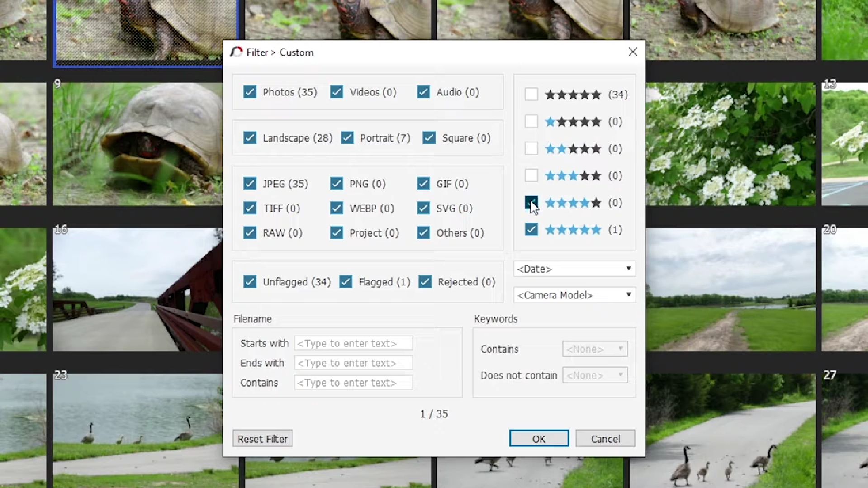868x488 pixels.
Task: Confirm filter with OK button
Action: (539, 439)
